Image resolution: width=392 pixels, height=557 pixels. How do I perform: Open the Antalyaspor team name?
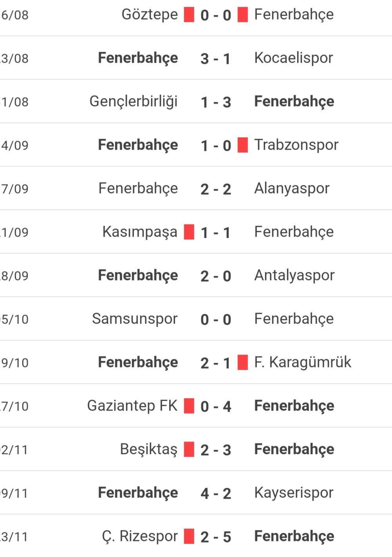(294, 275)
